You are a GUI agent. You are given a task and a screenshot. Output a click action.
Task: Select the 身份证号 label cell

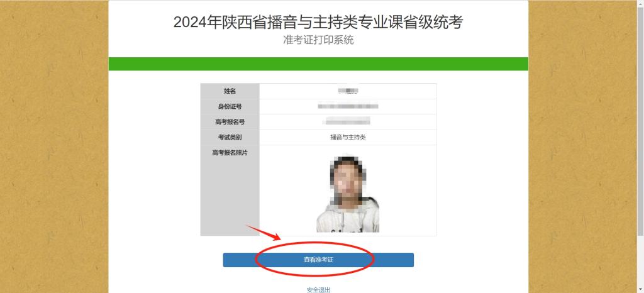tap(230, 107)
